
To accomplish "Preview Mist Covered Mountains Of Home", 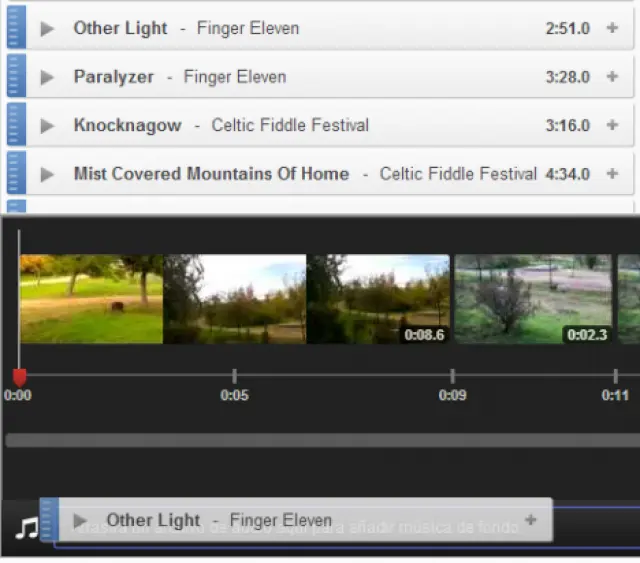I will click(47, 174).
